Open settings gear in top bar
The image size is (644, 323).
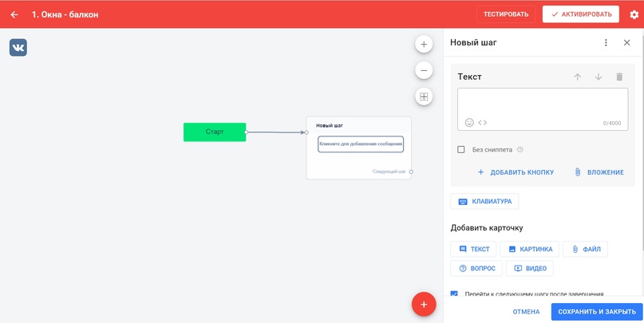[x=634, y=14]
